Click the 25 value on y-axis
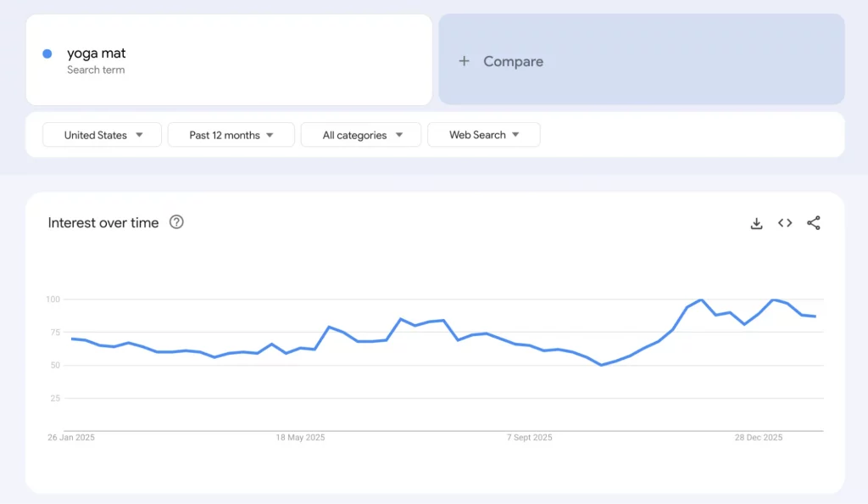Image resolution: width=868 pixels, height=504 pixels. 55,398
